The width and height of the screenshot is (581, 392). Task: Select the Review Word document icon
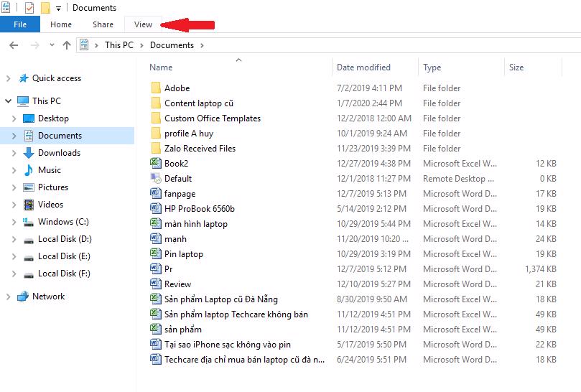(156, 284)
